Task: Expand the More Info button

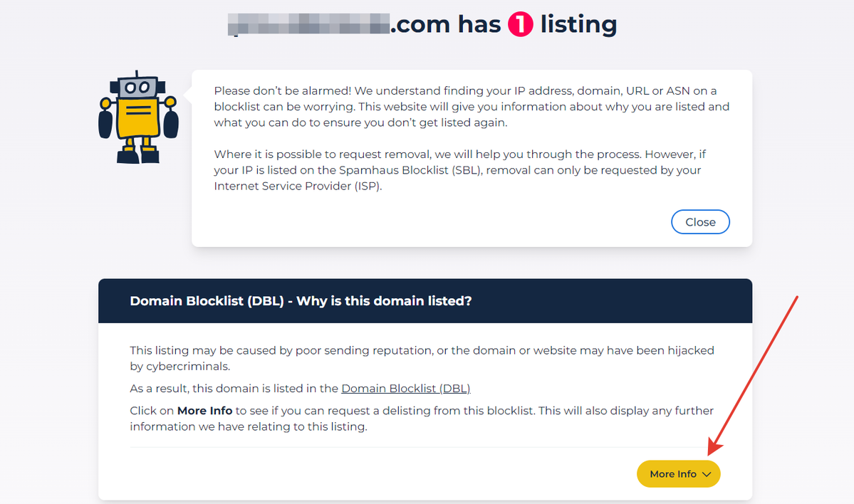Action: pyautogui.click(x=679, y=474)
